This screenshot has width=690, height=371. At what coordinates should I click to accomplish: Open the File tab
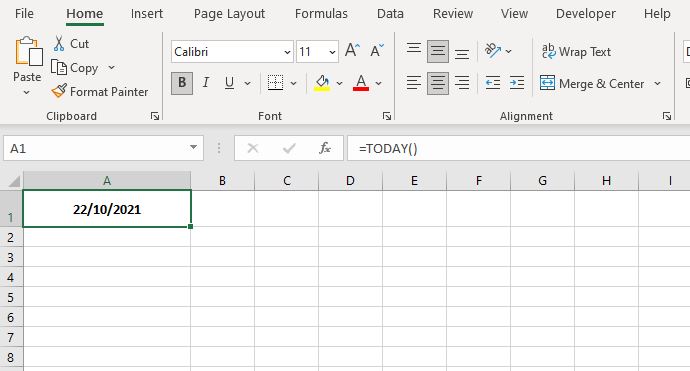coord(24,14)
